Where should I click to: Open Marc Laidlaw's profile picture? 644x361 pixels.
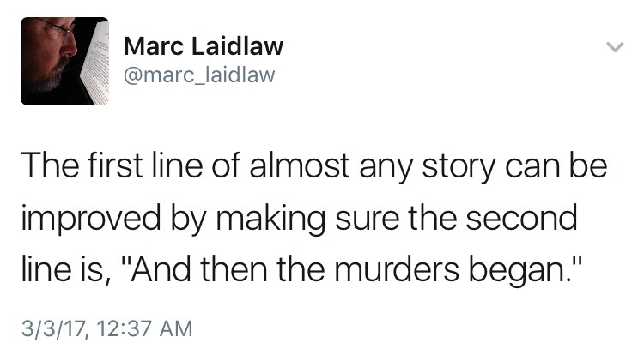tap(64, 61)
